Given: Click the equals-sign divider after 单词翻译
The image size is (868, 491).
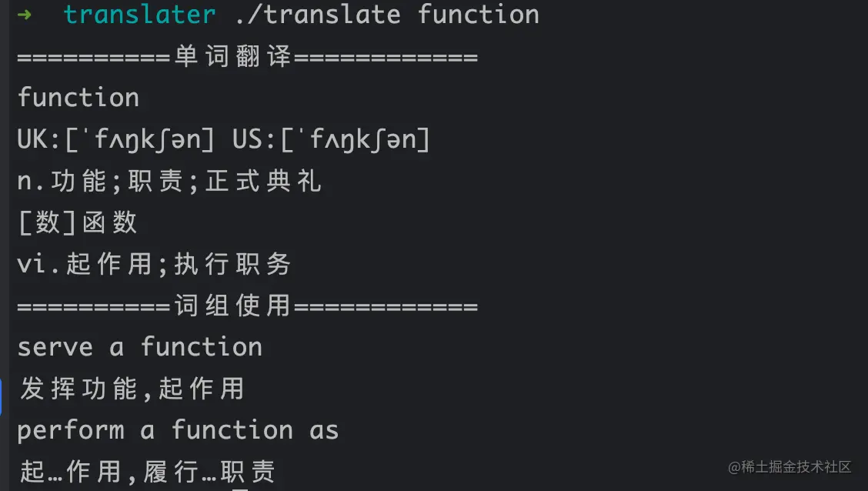Looking at the screenshot, I should pos(386,57).
